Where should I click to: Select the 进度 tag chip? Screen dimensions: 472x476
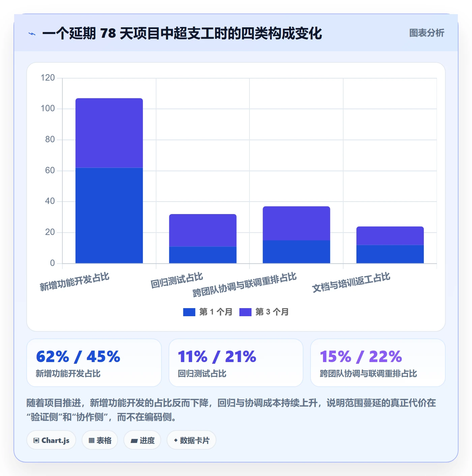click(x=142, y=440)
